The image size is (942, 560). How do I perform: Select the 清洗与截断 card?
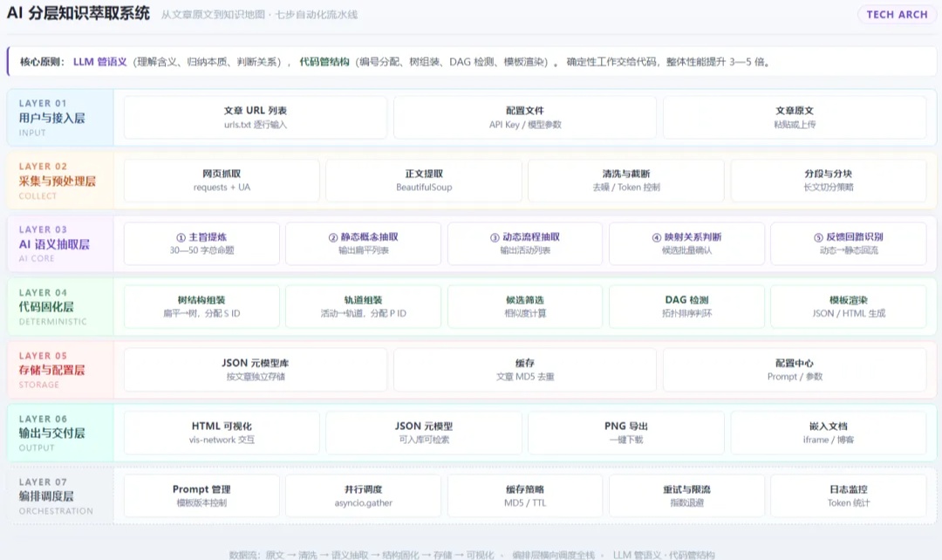(626, 181)
